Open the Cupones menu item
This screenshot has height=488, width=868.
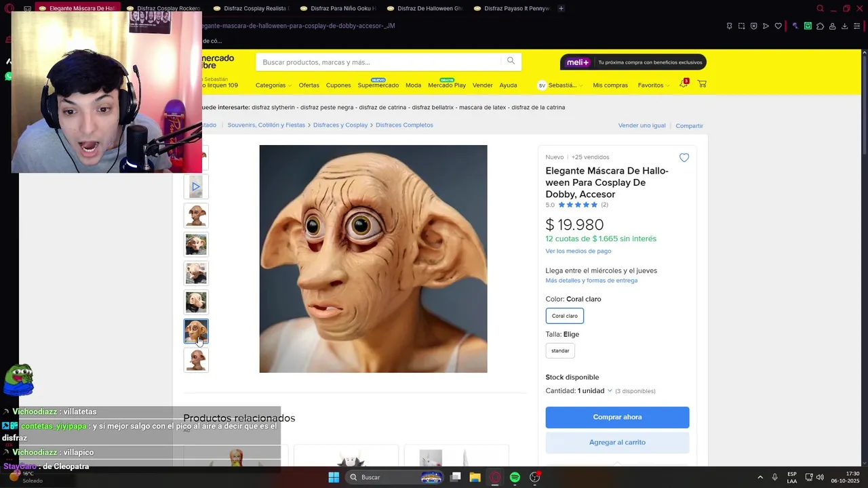point(338,85)
